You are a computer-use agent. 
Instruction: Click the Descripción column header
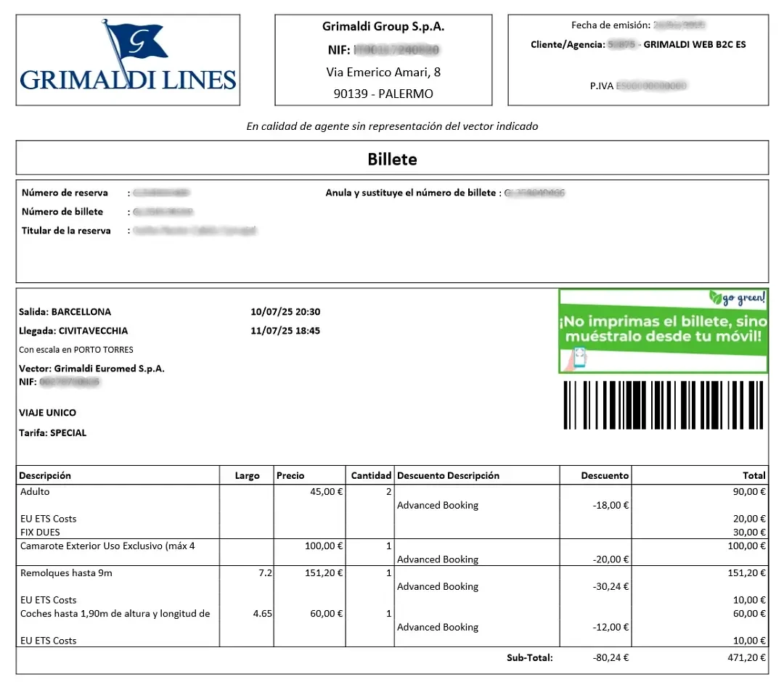[x=45, y=476]
